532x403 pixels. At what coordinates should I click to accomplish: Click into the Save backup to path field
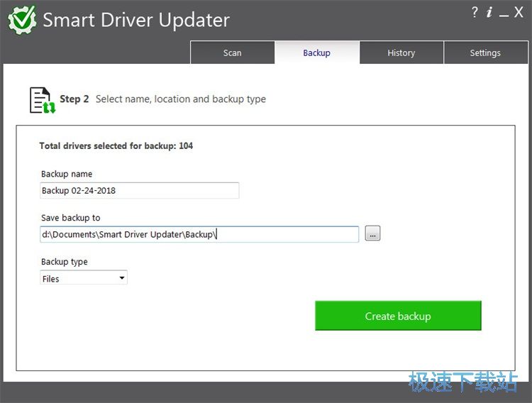(x=199, y=234)
